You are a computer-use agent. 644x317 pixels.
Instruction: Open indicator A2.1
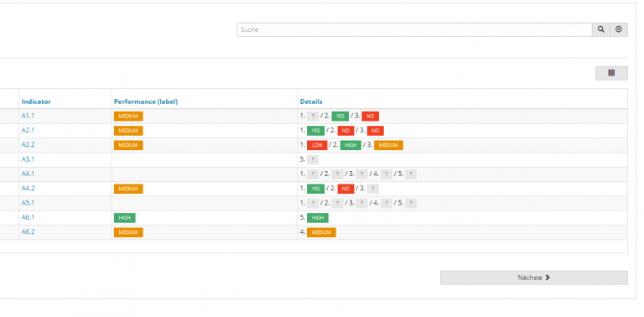(28, 130)
